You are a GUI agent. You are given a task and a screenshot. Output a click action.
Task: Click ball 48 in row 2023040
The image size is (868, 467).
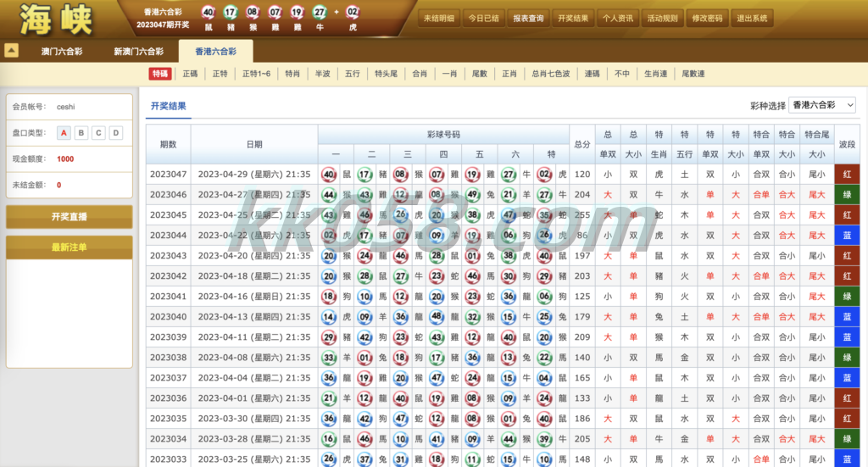pyautogui.click(x=437, y=316)
